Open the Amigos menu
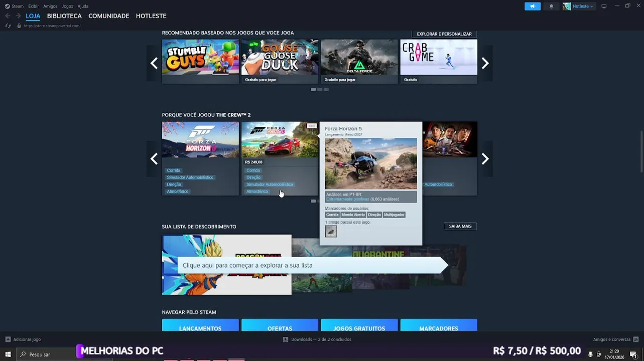Screen dimensions: 644x361 point(50,6)
